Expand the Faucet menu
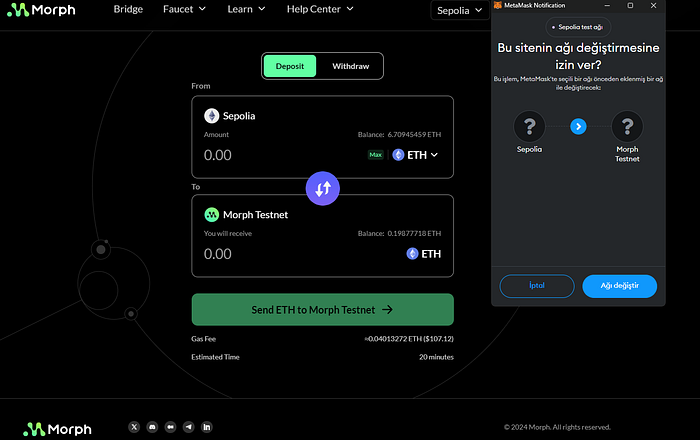The image size is (700, 440). point(184,9)
